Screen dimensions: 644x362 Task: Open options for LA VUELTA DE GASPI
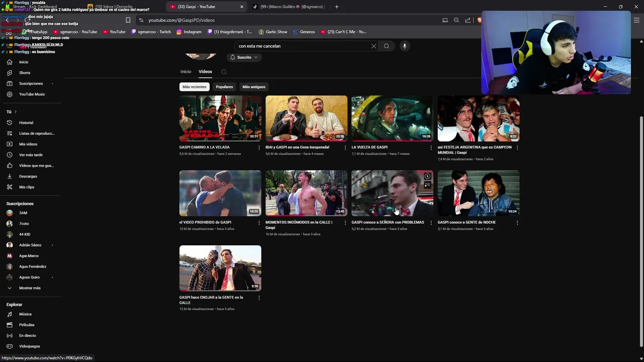click(431, 148)
